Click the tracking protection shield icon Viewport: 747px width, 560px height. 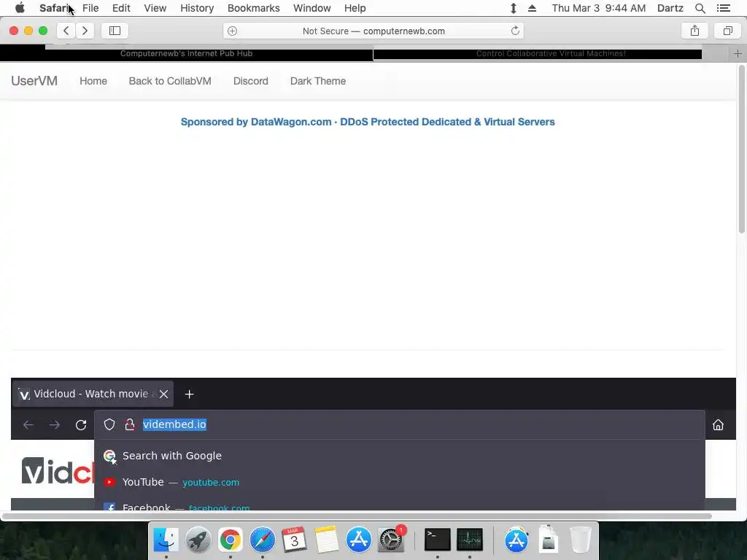coord(109,424)
